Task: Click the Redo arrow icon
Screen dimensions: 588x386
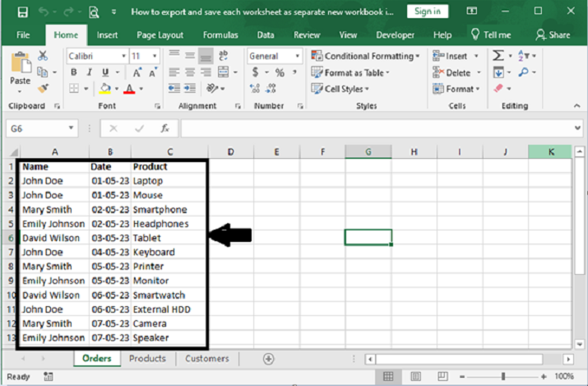Action: pyautogui.click(x=68, y=12)
